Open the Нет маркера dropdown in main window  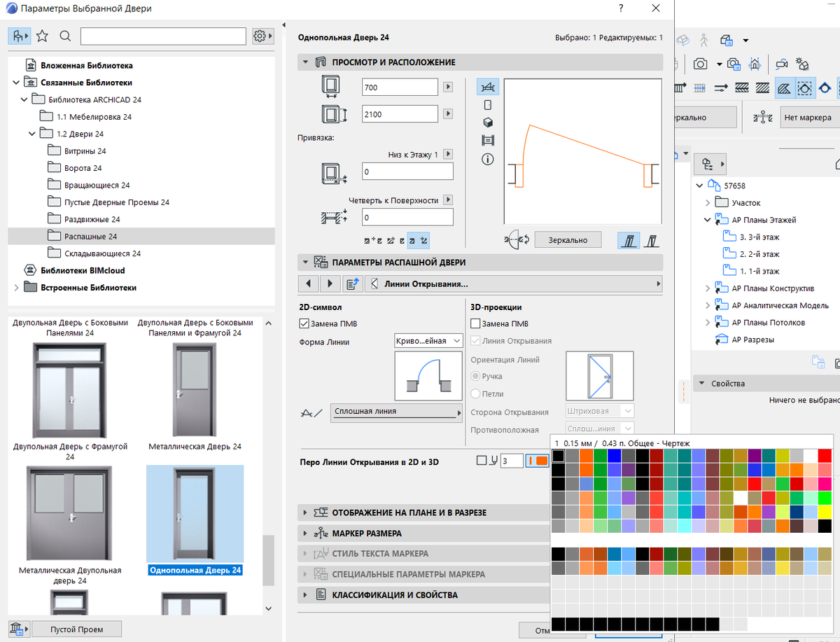coord(809,118)
